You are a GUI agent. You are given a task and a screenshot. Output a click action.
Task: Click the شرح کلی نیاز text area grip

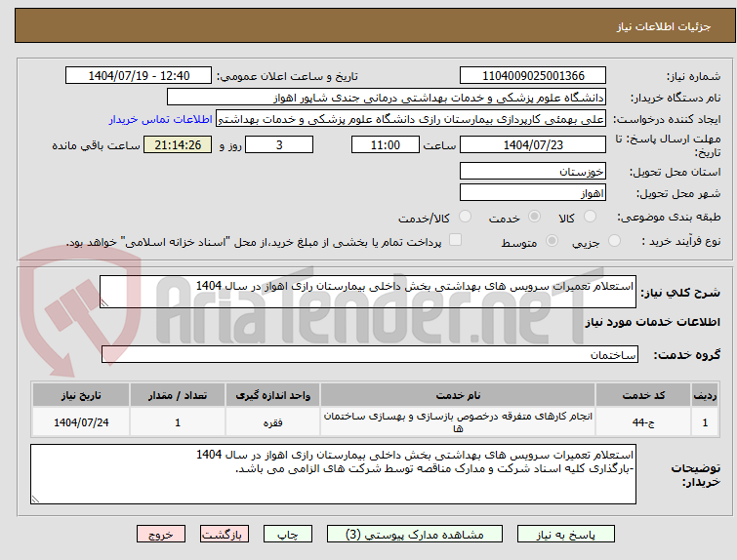coord(104,303)
